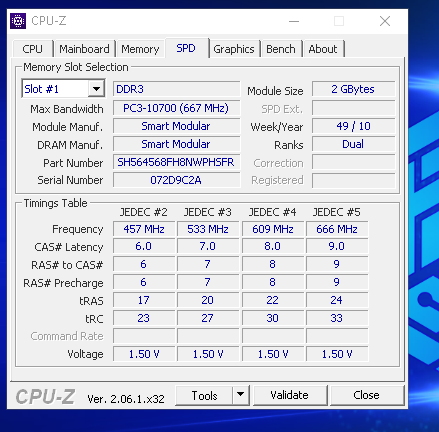
Task: Select the PC3-10700 (667 MHz) bandwidth value
Action: 176,108
